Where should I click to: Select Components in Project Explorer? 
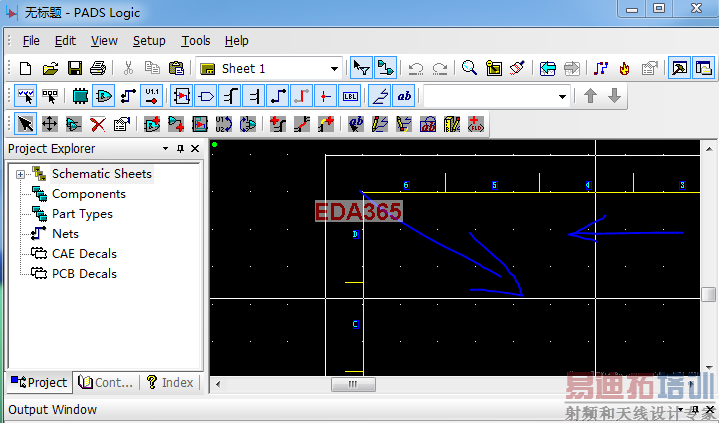tap(88, 194)
